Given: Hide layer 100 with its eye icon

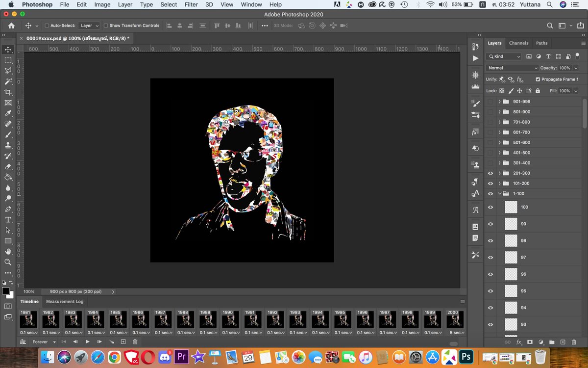Looking at the screenshot, I should (490, 207).
